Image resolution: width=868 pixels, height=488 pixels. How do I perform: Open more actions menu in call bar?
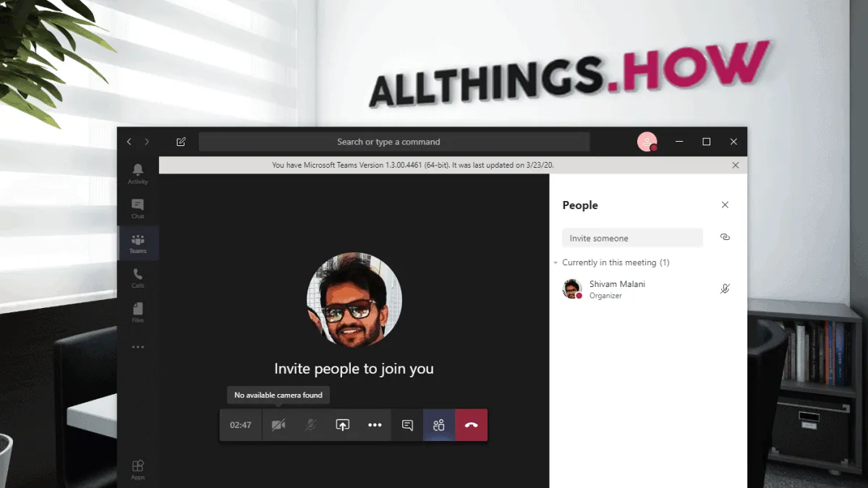[375, 425]
